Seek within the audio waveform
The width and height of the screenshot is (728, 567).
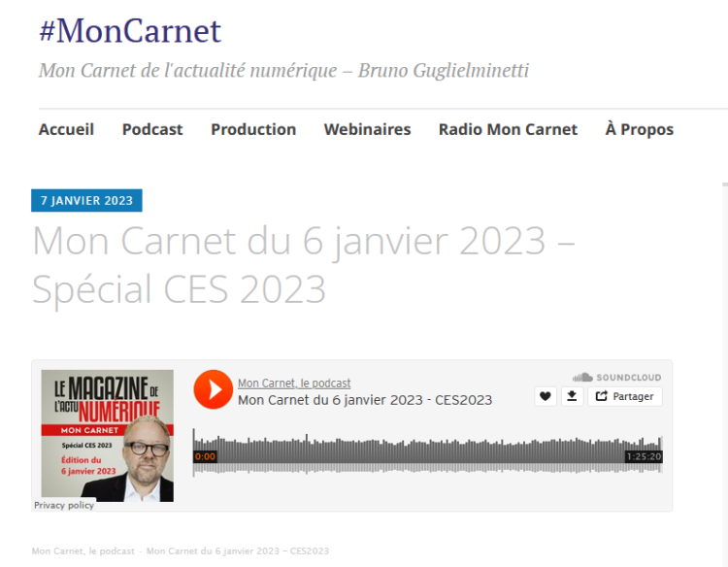[x=428, y=451]
